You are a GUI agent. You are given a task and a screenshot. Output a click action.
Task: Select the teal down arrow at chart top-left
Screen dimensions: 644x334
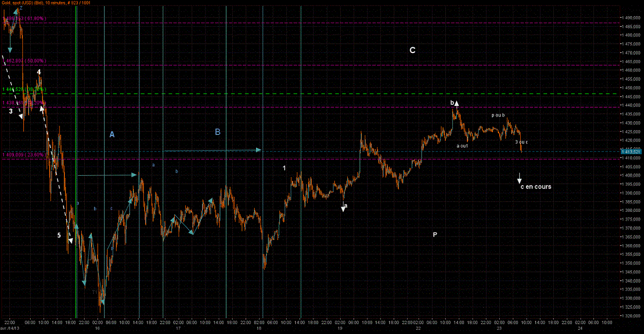tap(9, 49)
